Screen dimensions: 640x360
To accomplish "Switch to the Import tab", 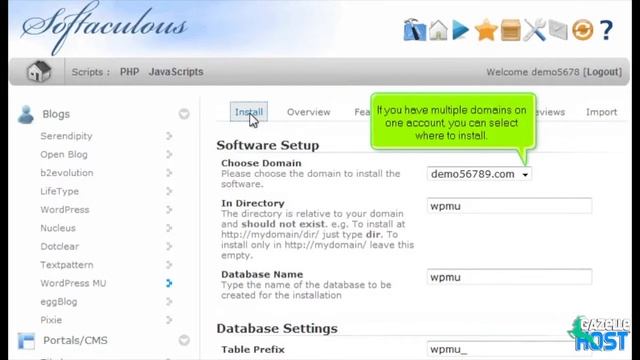I will (601, 112).
